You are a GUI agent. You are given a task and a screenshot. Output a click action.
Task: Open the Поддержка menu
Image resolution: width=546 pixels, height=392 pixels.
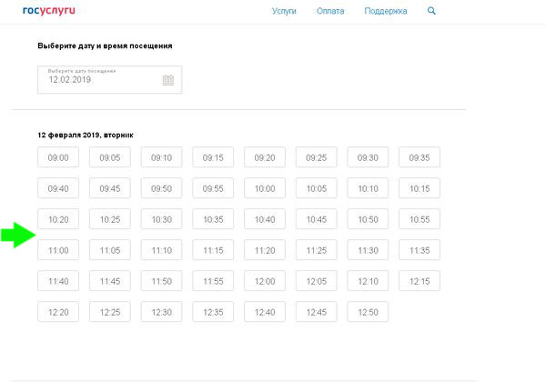[386, 11]
